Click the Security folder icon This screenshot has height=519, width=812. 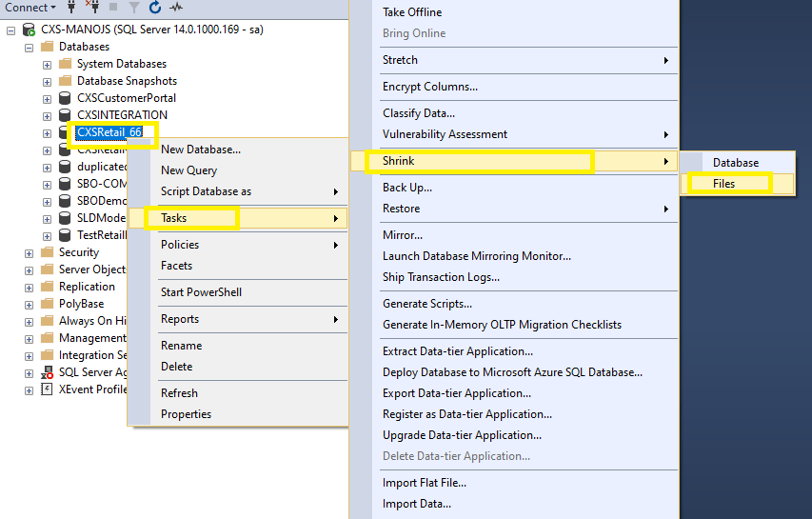[x=48, y=251]
